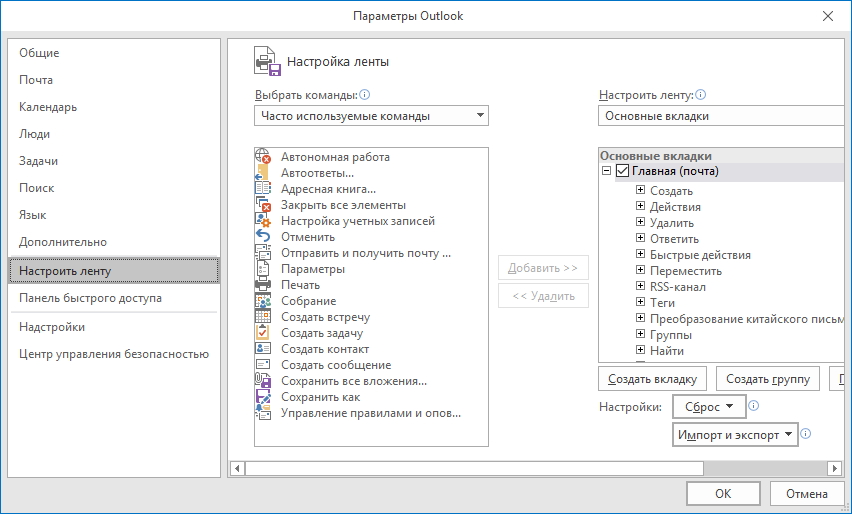852x514 pixels.
Task: Expand the Создать group
Action: click(641, 190)
